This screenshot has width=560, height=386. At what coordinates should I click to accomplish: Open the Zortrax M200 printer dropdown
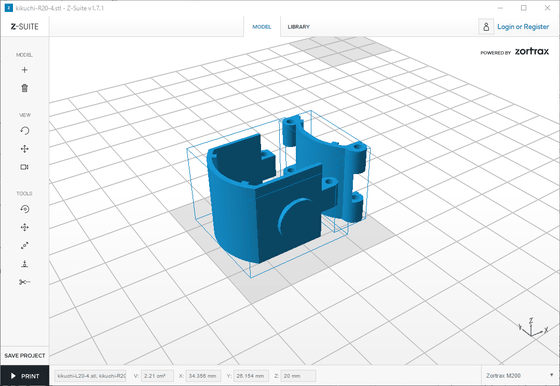tap(520, 376)
